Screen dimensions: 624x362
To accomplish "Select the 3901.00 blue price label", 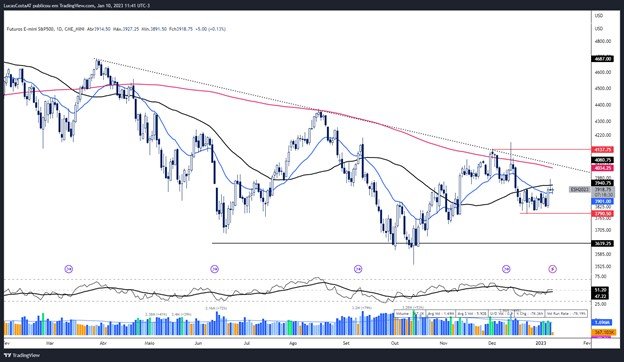I will 603,202.
